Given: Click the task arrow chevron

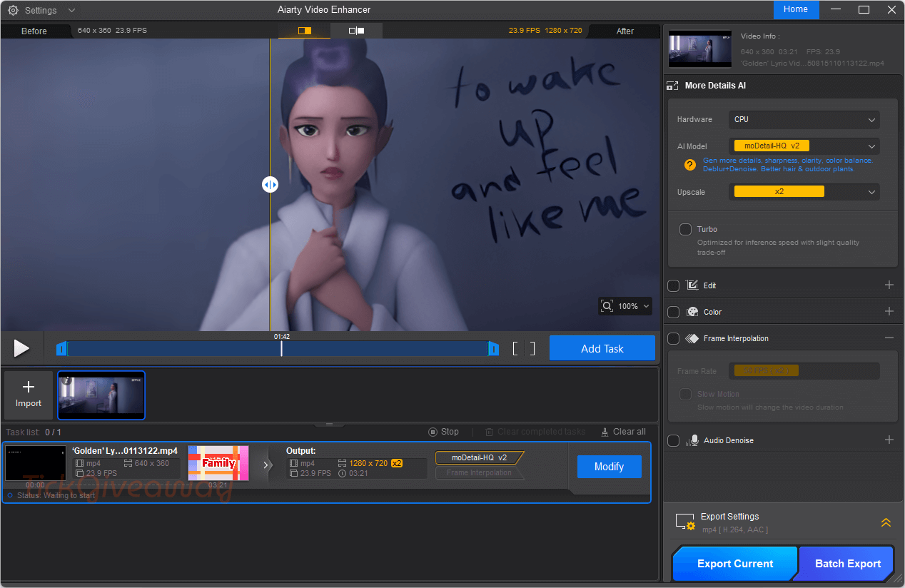Looking at the screenshot, I should [x=266, y=465].
